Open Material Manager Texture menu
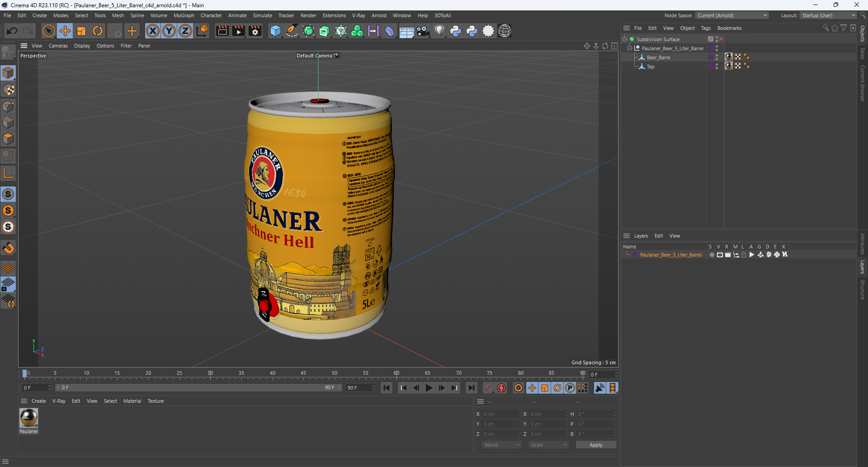 pos(156,401)
